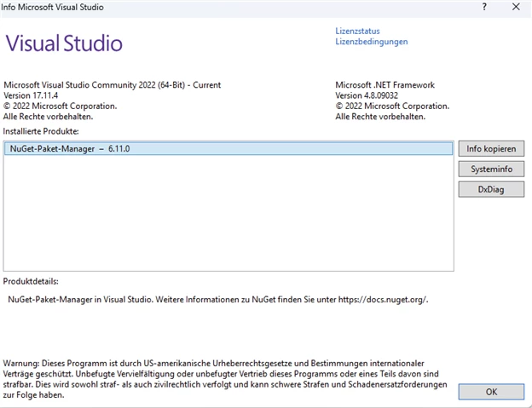Launch DxDiag

491,189
